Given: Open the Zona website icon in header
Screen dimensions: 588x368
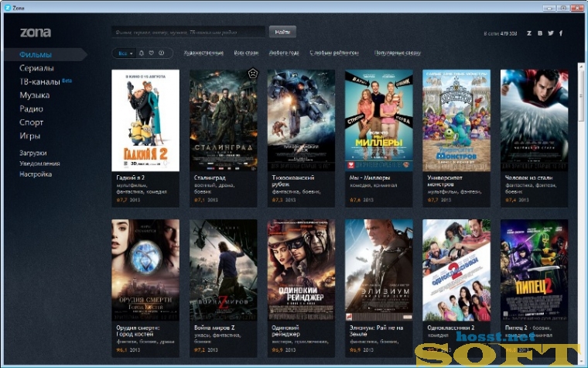Looking at the screenshot, I should pyautogui.click(x=528, y=33).
